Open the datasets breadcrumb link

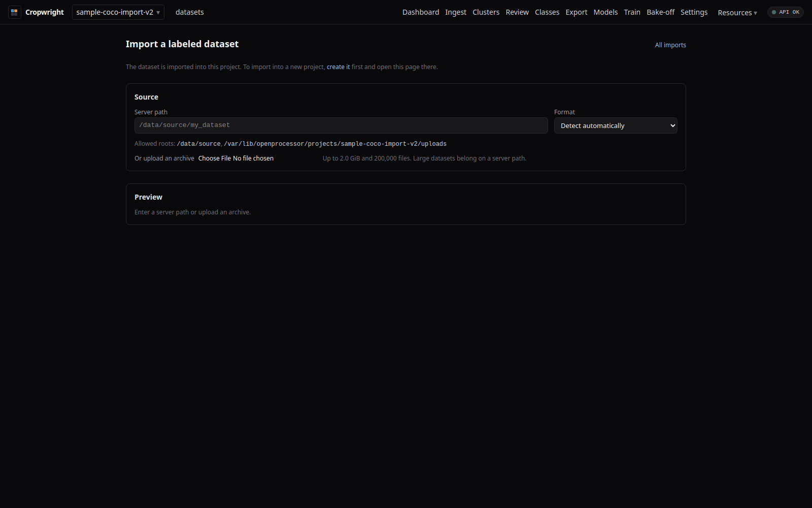(x=189, y=12)
